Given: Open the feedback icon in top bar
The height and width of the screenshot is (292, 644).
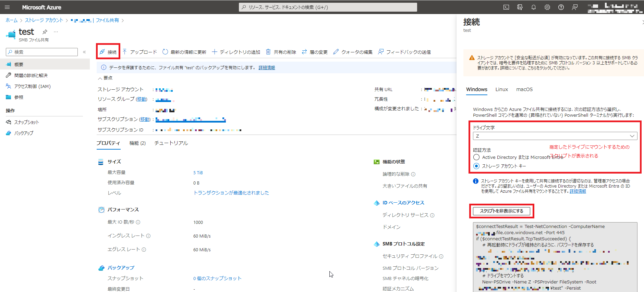Looking at the screenshot, I should coord(575,7).
